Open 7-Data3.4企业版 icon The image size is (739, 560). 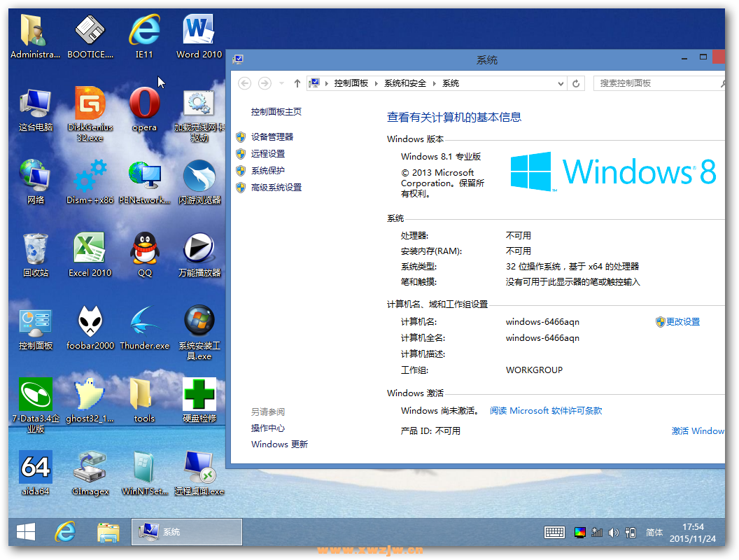(x=36, y=405)
